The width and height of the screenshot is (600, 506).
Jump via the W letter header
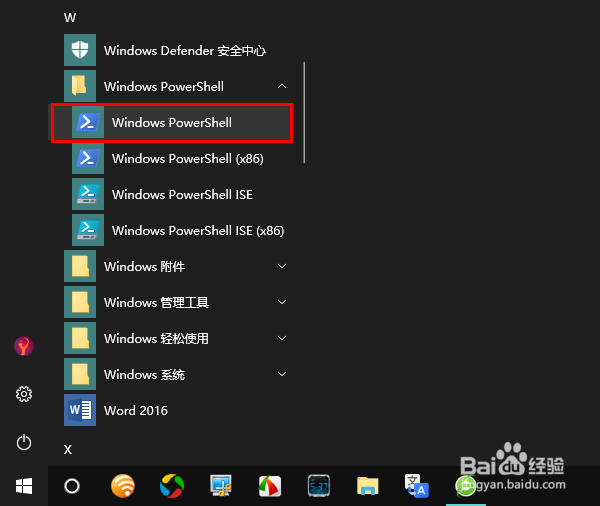(x=70, y=18)
